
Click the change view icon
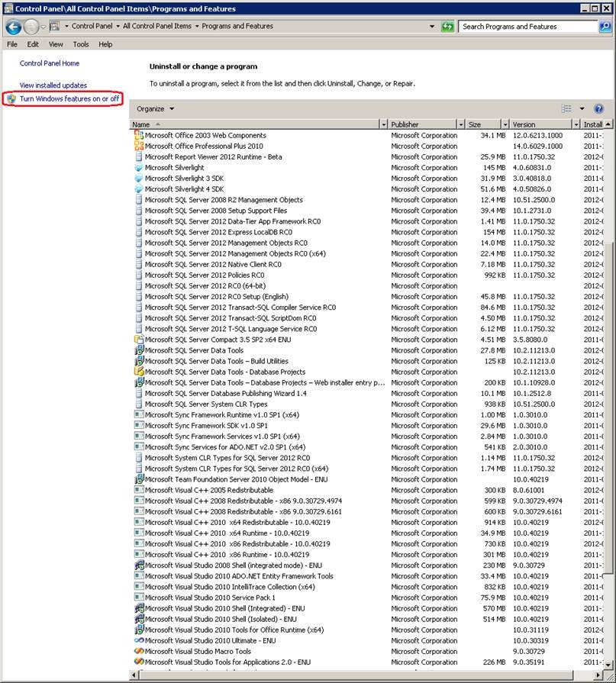pyautogui.click(x=566, y=108)
